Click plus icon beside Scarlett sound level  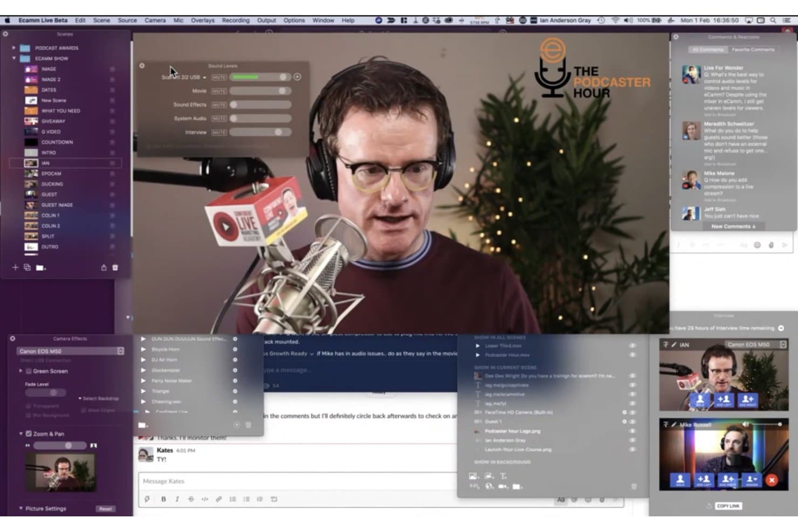point(297,77)
